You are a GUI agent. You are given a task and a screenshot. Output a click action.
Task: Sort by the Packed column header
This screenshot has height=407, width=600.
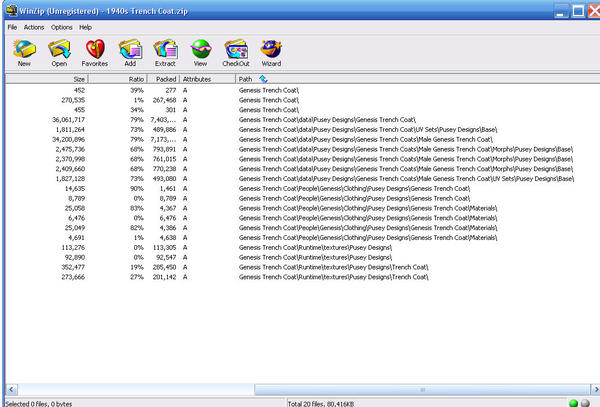coord(163,79)
